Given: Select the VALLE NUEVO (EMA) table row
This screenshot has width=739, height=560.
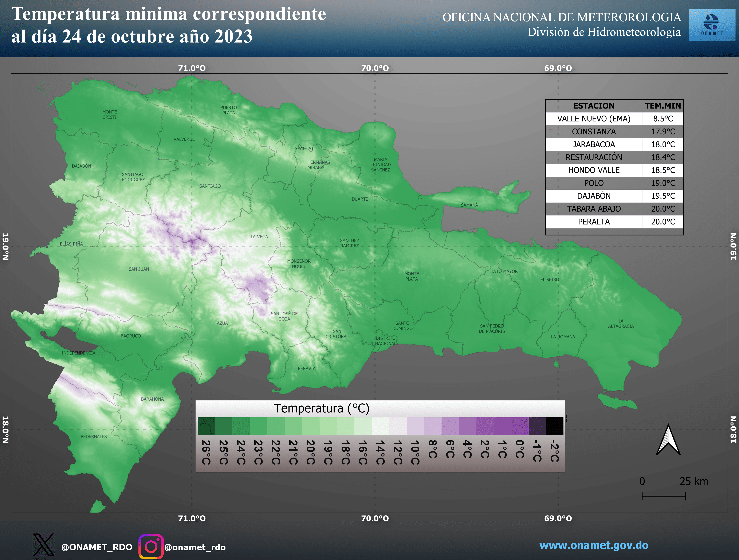Looking at the screenshot, I should tap(614, 119).
